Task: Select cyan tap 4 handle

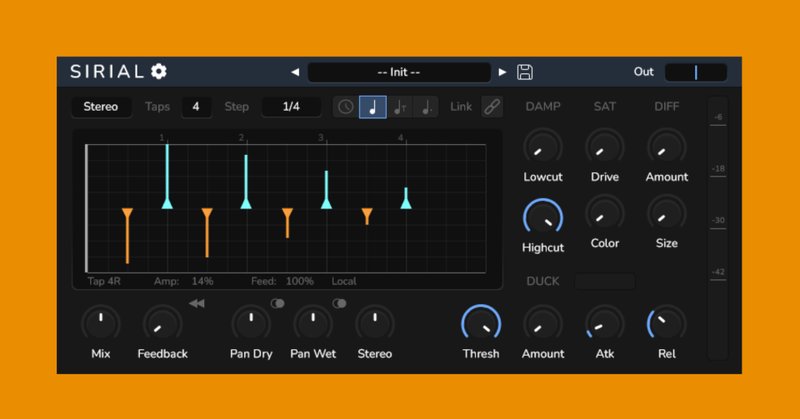Action: [x=406, y=204]
